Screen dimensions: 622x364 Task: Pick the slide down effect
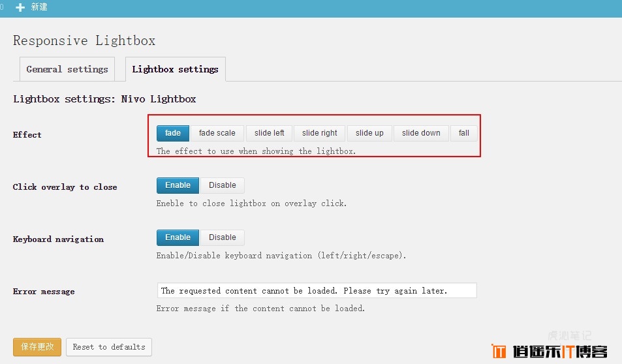(x=421, y=133)
